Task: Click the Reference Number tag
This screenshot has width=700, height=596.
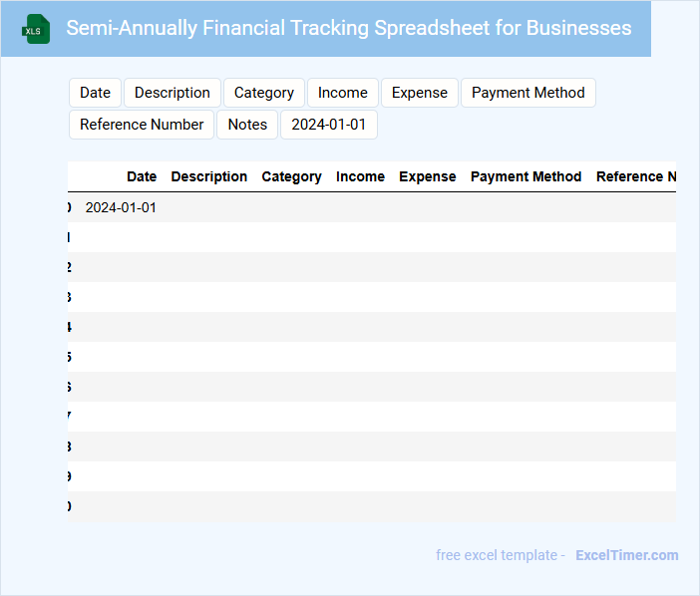Action: coord(142,125)
